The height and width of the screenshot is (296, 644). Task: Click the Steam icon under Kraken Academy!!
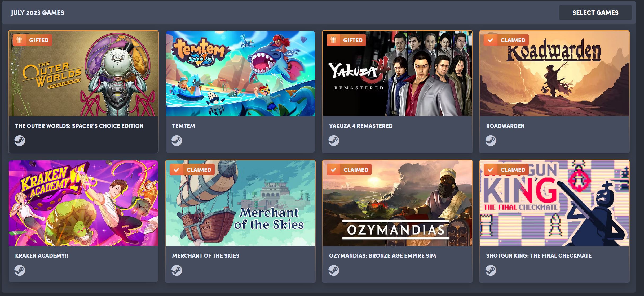coord(20,270)
